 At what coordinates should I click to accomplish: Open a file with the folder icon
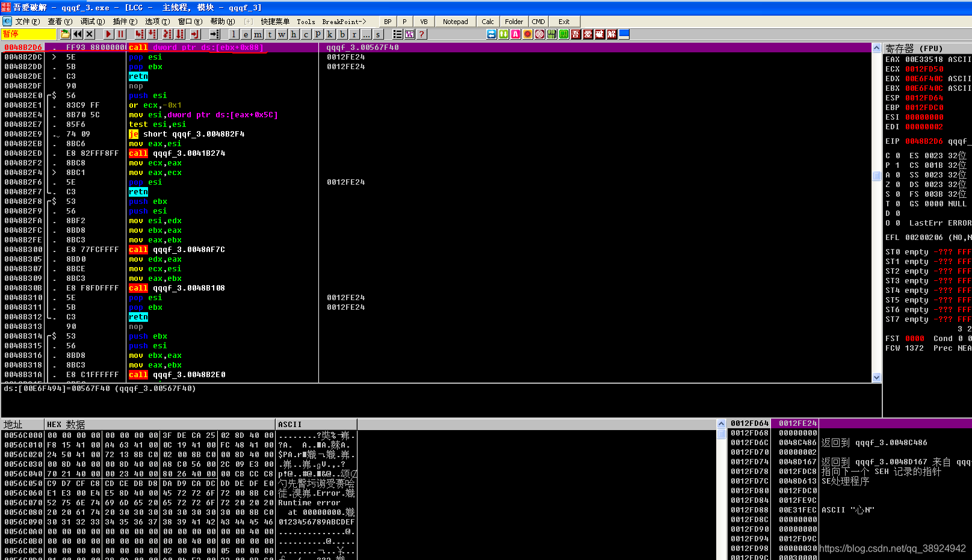[x=65, y=34]
